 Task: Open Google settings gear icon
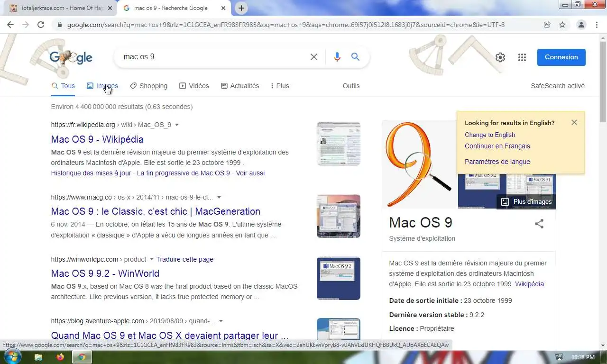500,57
